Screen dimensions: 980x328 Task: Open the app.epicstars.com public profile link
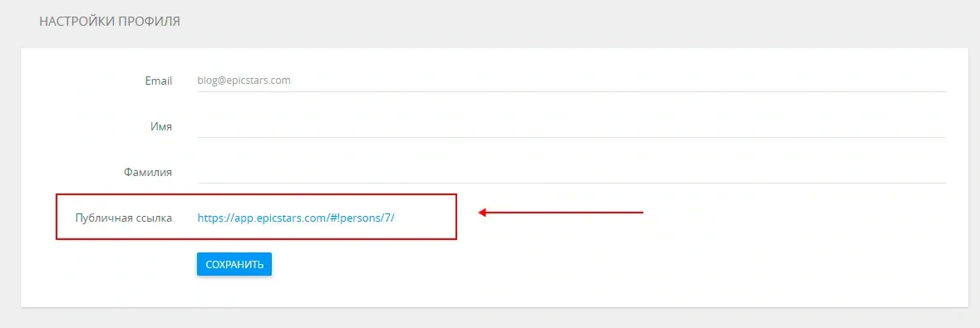coord(296,218)
